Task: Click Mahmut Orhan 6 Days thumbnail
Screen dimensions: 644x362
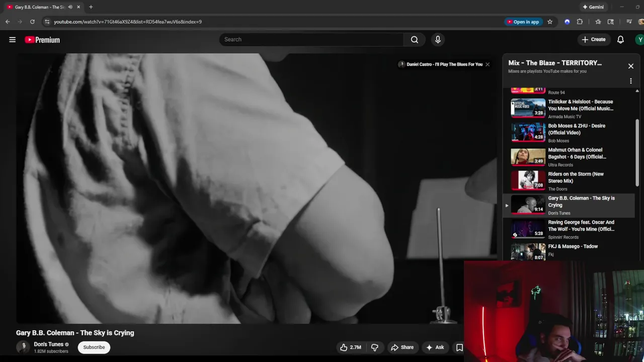Action: pyautogui.click(x=528, y=156)
